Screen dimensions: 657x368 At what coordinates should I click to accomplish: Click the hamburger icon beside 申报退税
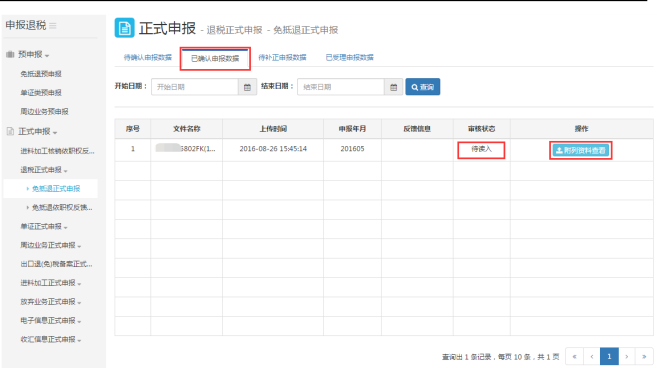53,26
